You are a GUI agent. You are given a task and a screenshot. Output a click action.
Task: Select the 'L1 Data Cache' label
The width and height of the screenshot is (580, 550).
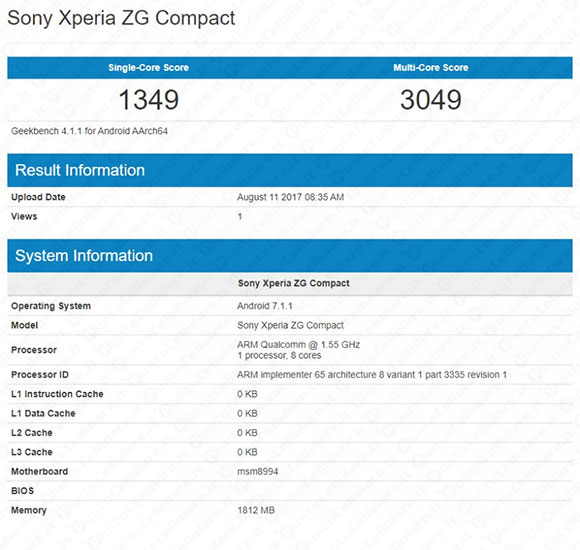tap(43, 414)
